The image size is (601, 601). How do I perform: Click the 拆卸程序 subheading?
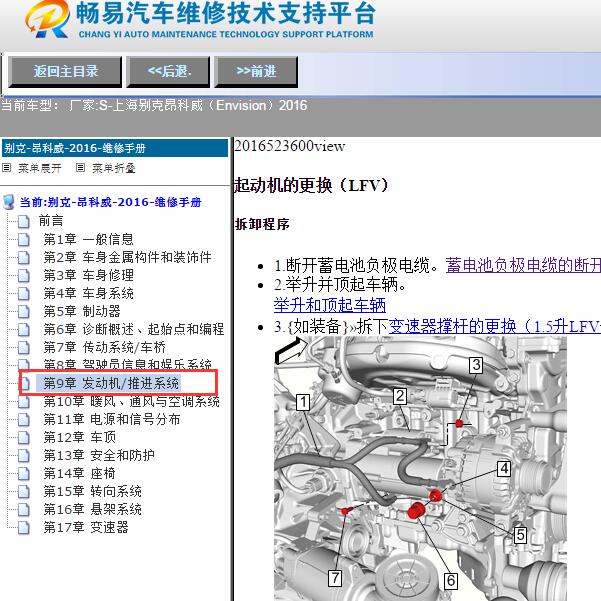coord(262,224)
